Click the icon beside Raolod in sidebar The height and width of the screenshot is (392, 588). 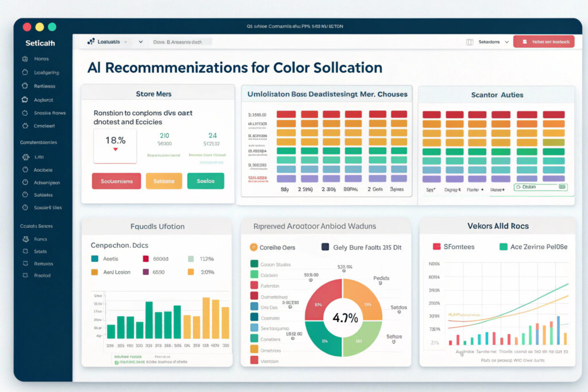[24, 275]
